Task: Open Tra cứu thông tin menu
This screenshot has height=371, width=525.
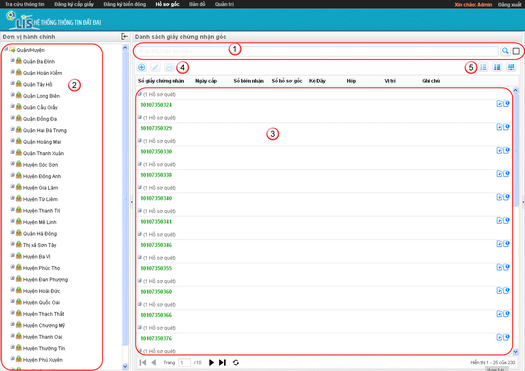Action: coord(24,4)
